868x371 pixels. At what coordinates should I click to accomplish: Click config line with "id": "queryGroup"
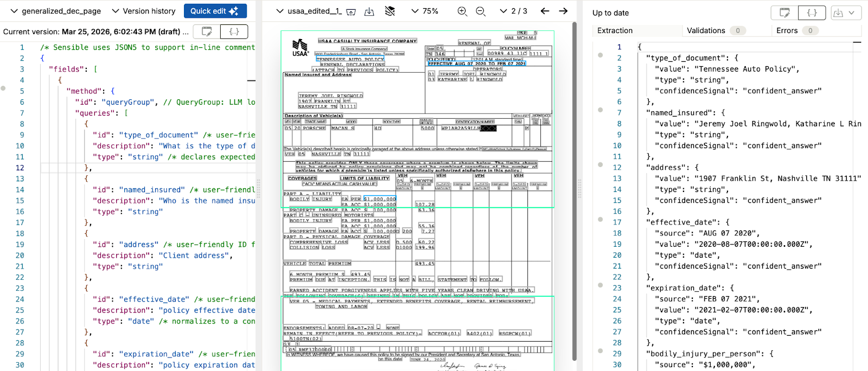[x=165, y=102]
